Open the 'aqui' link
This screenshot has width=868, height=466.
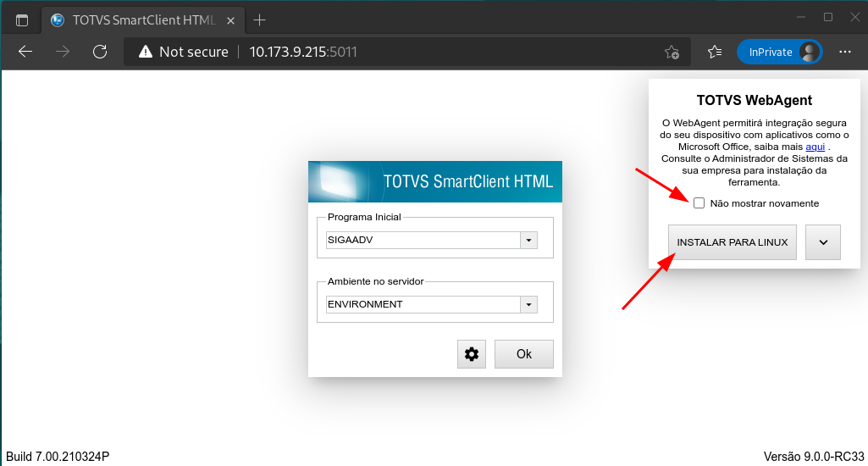[815, 147]
